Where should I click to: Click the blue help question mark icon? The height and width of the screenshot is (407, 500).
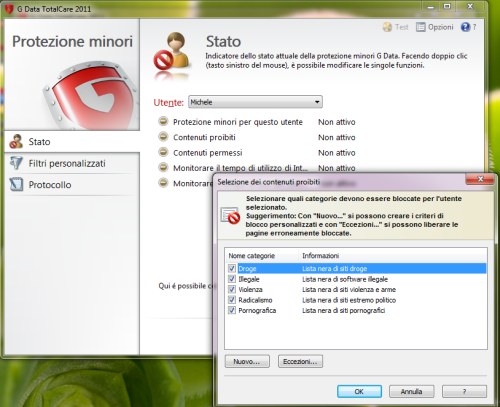pos(465,27)
